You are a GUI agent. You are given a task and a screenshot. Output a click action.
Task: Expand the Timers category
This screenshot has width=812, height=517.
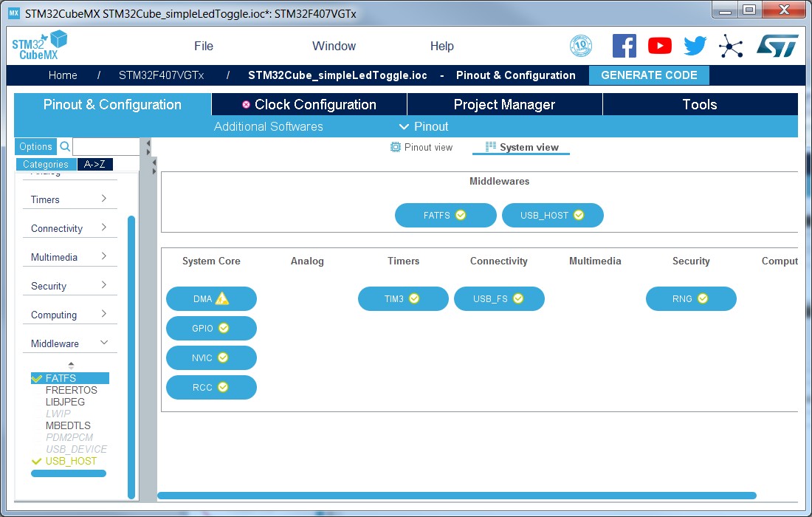103,199
